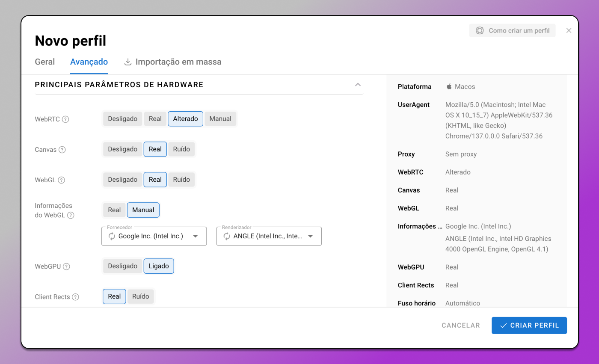599x364 pixels.
Task: Open Como criar um perfil help
Action: pyautogui.click(x=513, y=31)
